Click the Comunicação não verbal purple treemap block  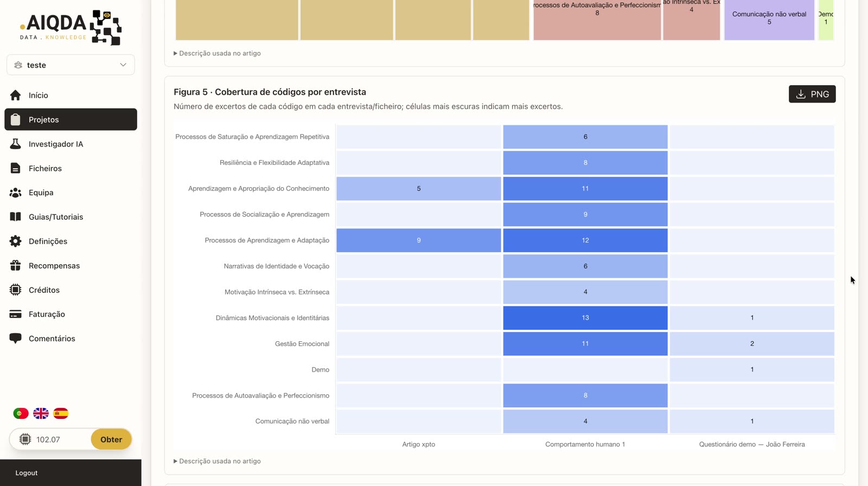point(769,20)
